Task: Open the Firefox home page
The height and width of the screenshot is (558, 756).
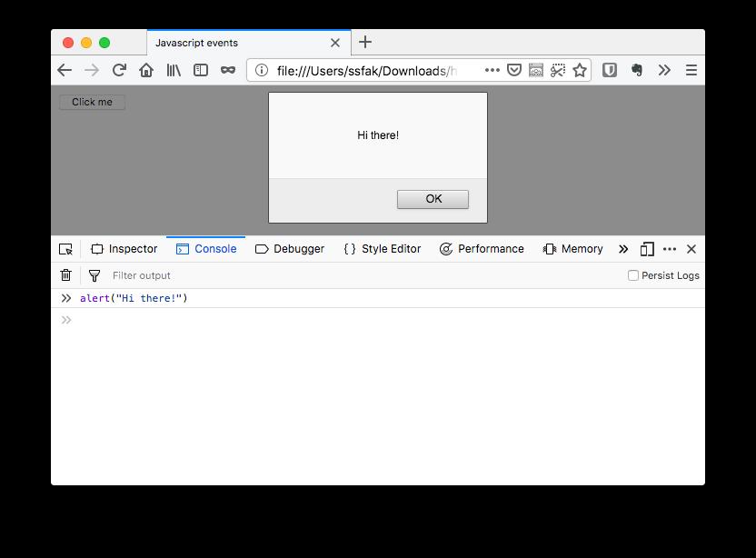Action: [146, 70]
